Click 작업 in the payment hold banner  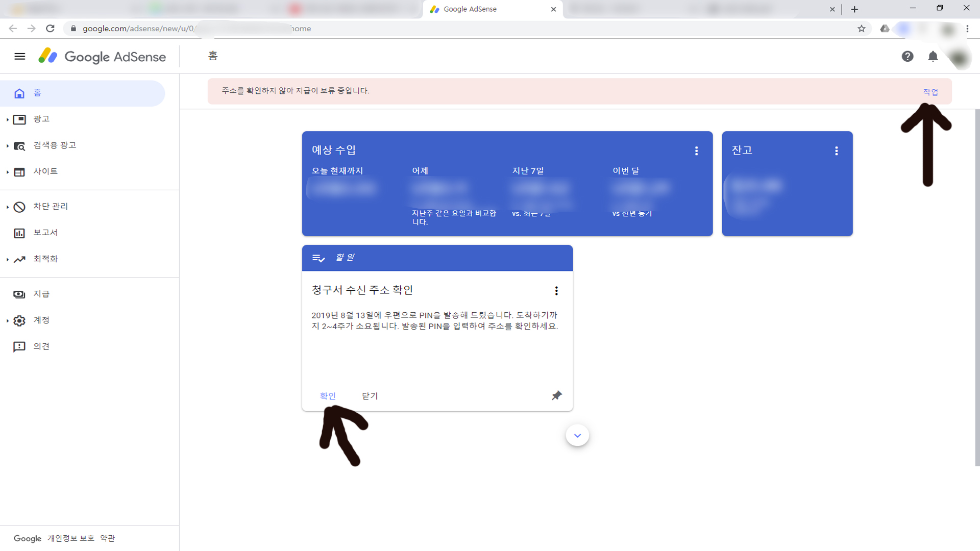coord(930,92)
